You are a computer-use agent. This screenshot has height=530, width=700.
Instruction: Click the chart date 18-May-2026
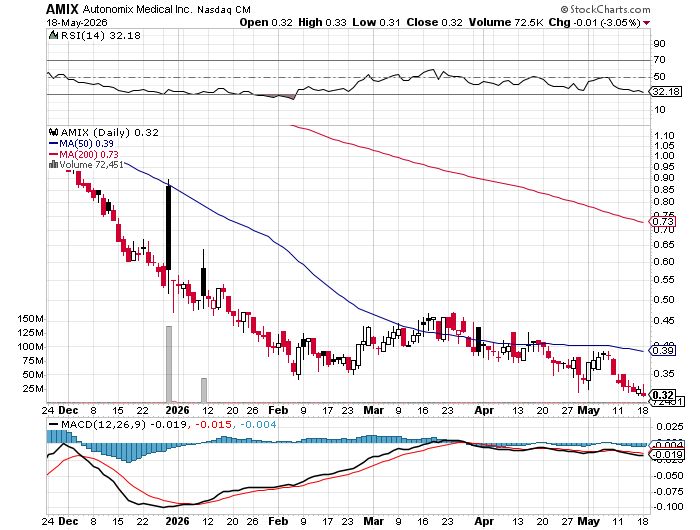[x=77, y=22]
